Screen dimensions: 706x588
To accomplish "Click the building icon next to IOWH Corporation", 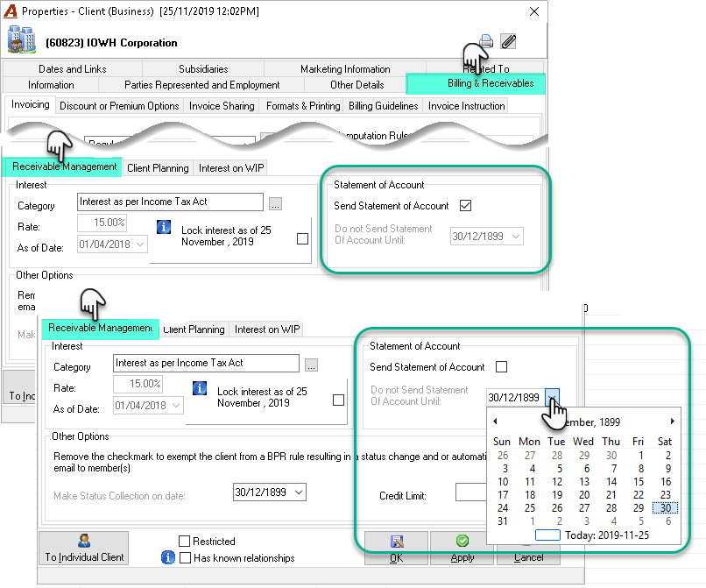I will [21, 39].
